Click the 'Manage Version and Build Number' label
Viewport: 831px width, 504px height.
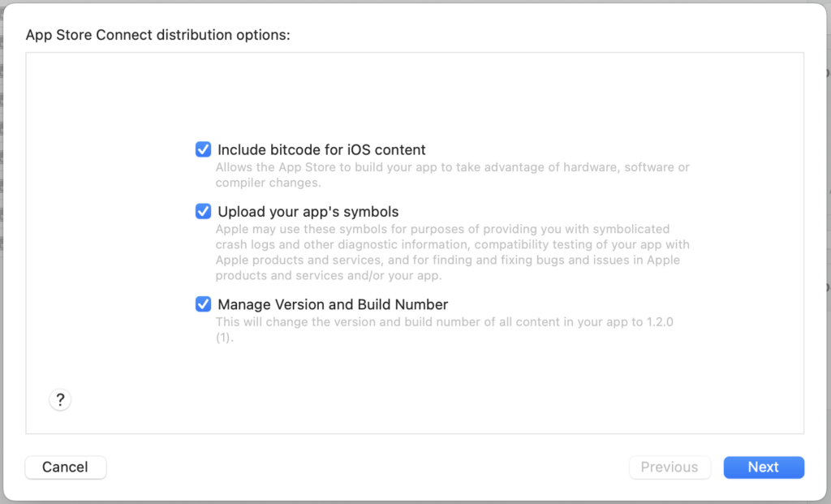333,304
